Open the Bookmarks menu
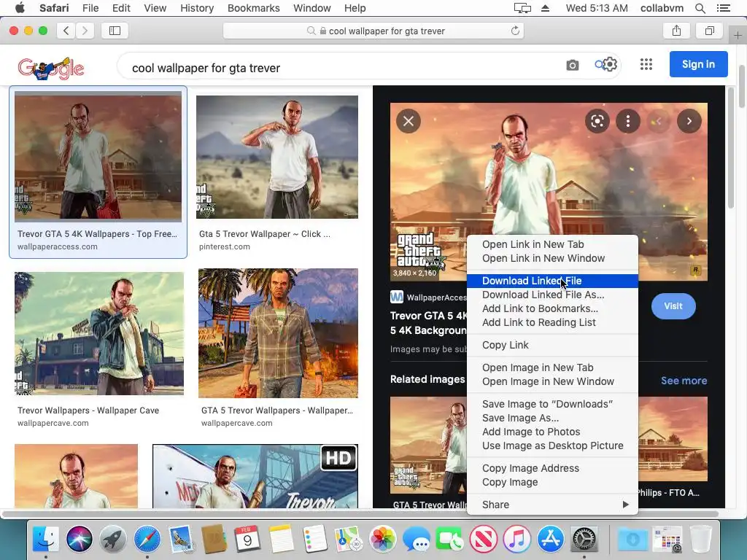This screenshot has width=747, height=560. click(253, 8)
